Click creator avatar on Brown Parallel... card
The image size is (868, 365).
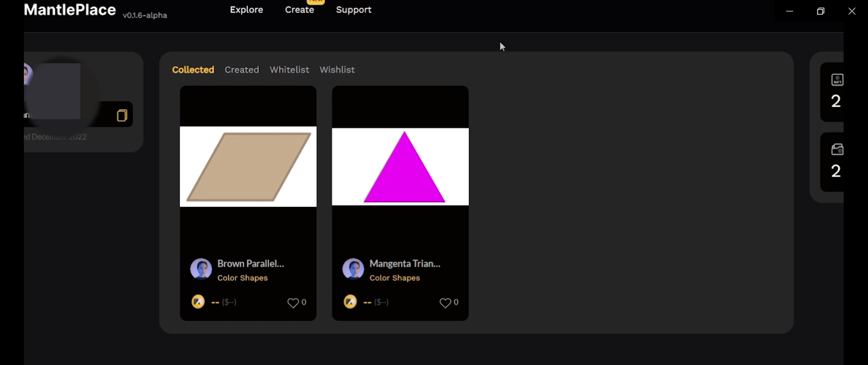201,269
